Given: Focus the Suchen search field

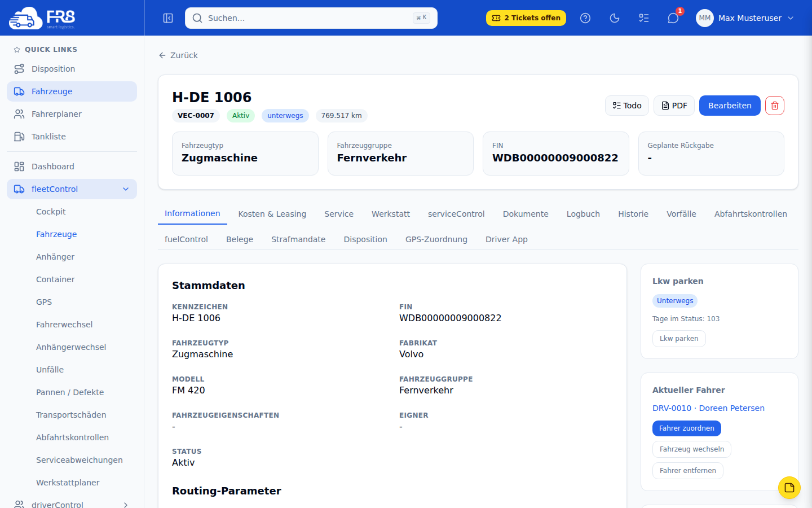Looking at the screenshot, I should (x=311, y=18).
